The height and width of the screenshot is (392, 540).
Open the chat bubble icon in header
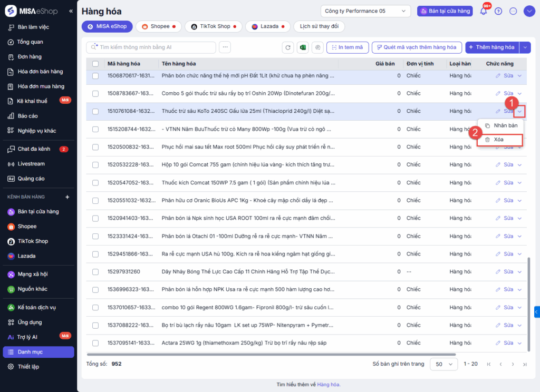[x=513, y=11]
